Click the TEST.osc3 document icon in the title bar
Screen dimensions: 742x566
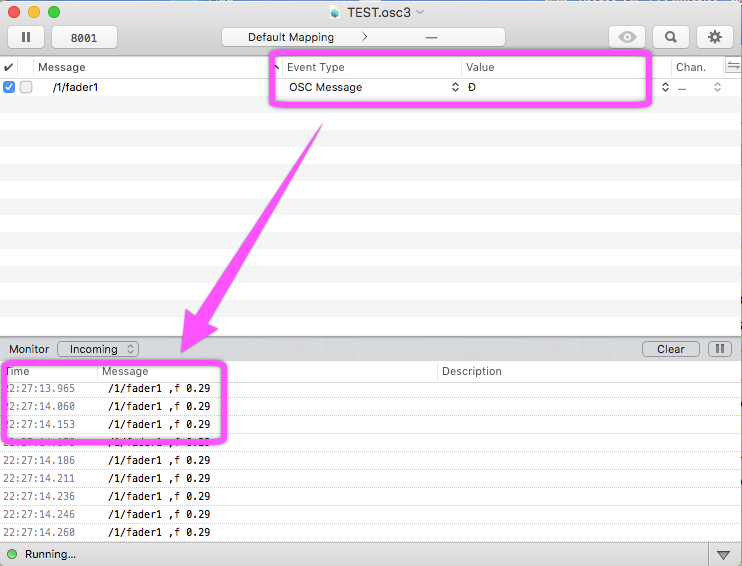(x=334, y=12)
